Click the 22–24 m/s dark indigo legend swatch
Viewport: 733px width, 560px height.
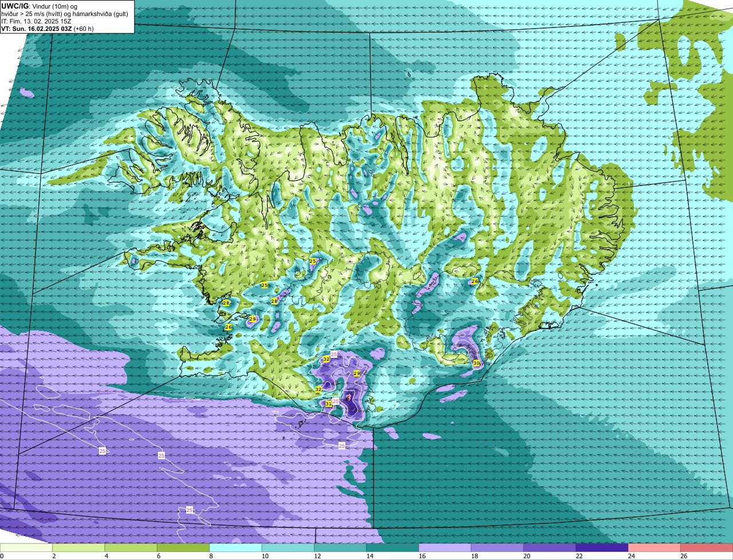(x=602, y=548)
